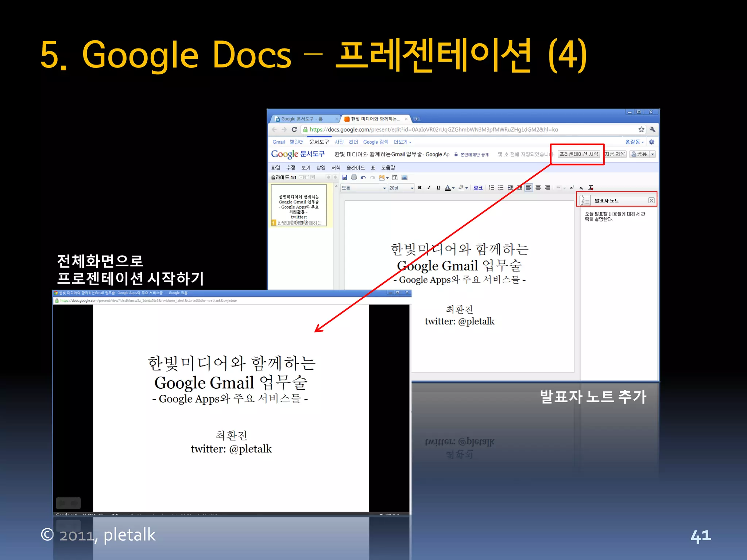Click the browser forward arrow
Image resolution: width=747 pixels, height=560 pixels.
pyautogui.click(x=284, y=130)
